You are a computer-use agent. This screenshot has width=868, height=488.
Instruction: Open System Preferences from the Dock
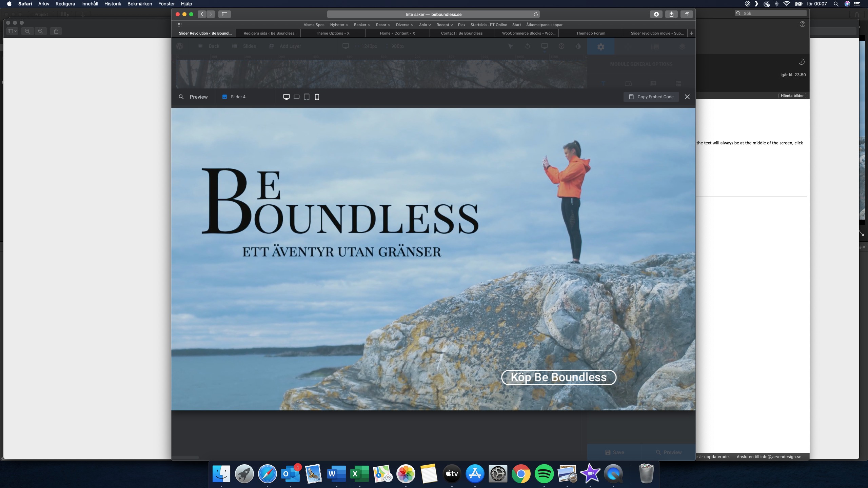[498, 473]
